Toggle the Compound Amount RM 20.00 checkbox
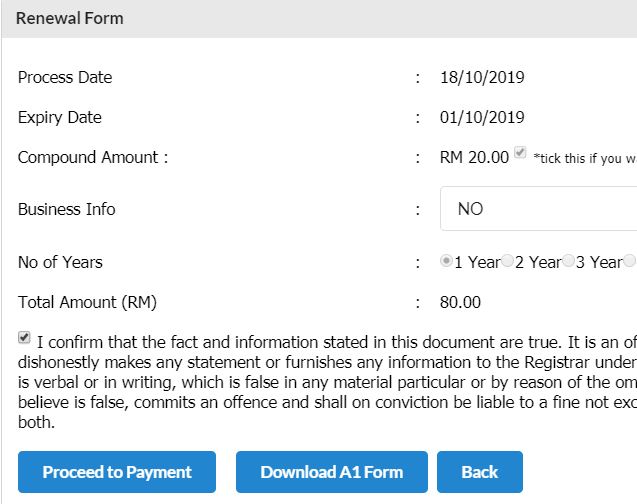This screenshot has height=504, width=637. [520, 154]
